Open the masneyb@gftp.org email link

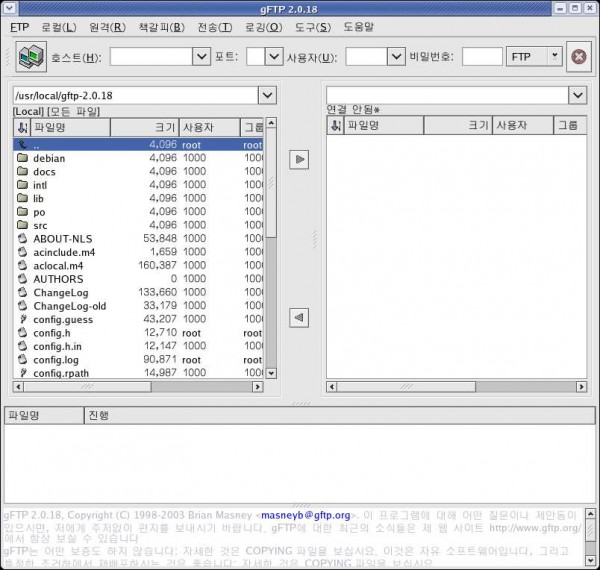(x=305, y=515)
